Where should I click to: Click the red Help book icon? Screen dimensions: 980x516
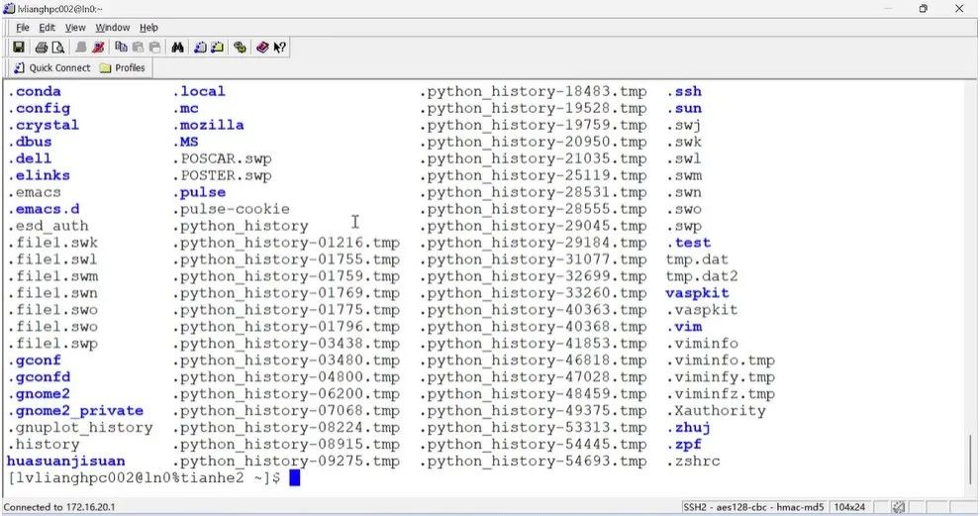pos(262,48)
